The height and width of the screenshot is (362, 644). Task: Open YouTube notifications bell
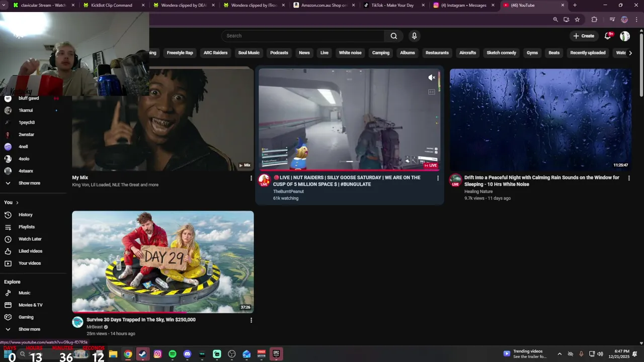(x=608, y=36)
